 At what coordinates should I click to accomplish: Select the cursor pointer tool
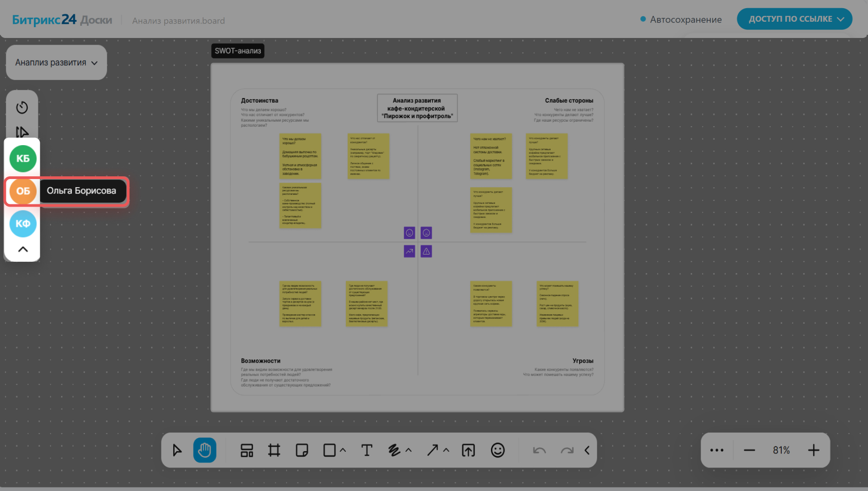pyautogui.click(x=177, y=450)
